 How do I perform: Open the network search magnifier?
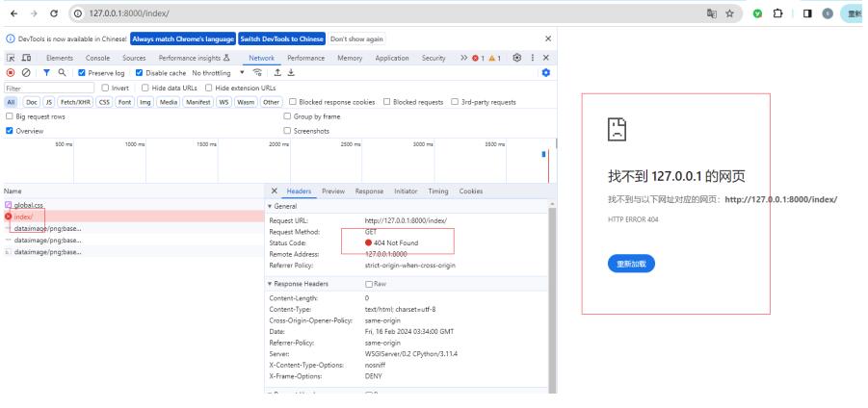62,72
